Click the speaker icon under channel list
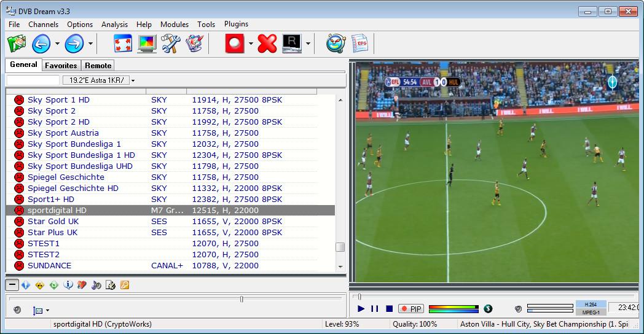Screen dimensions: 644x334 (x=17, y=310)
